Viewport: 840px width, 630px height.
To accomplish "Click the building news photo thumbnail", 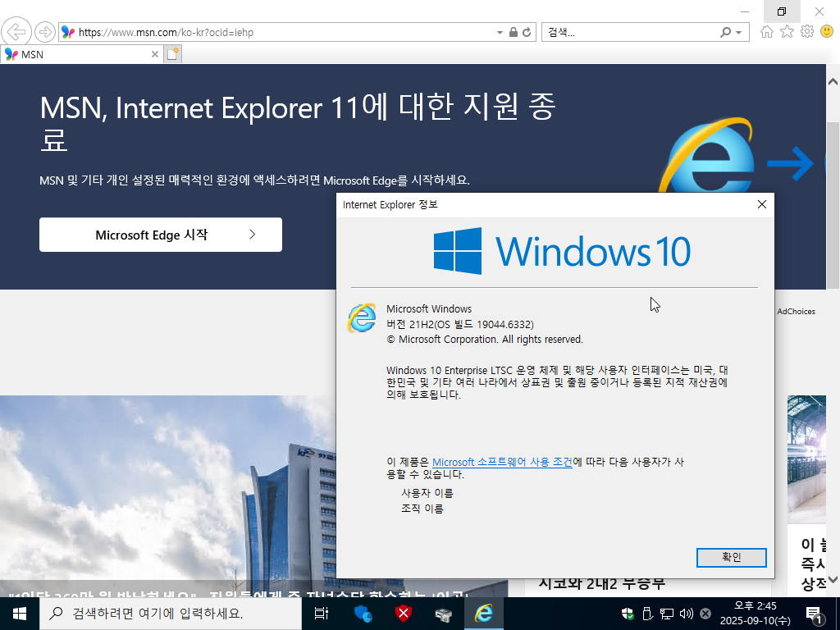I will click(168, 496).
